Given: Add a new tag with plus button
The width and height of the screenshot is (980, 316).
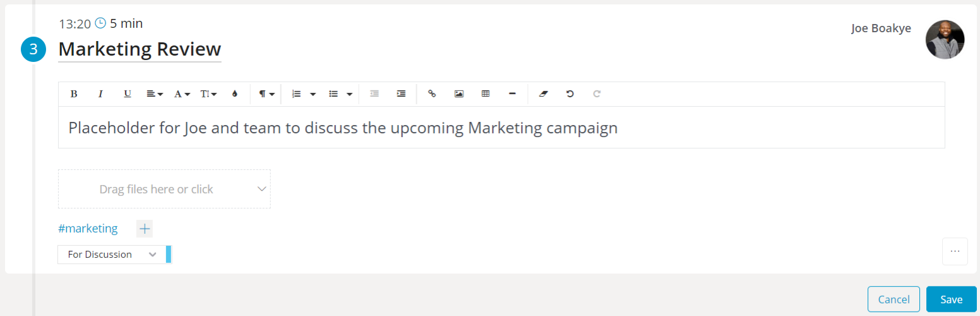Looking at the screenshot, I should click(x=145, y=229).
